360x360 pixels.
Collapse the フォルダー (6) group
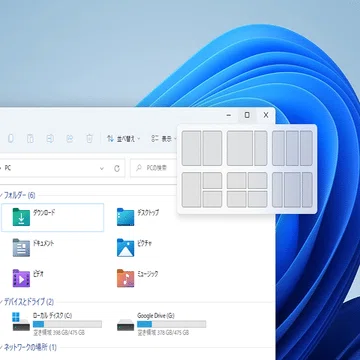[x=1, y=195]
